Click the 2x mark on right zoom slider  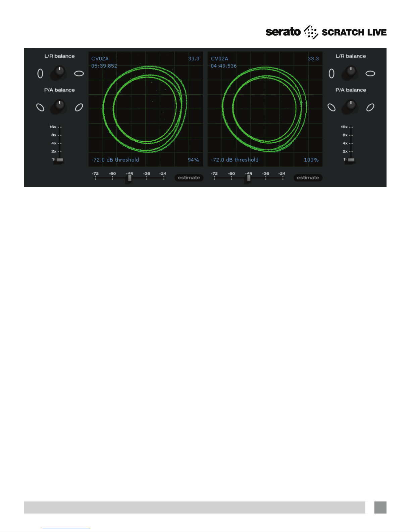(x=345, y=151)
